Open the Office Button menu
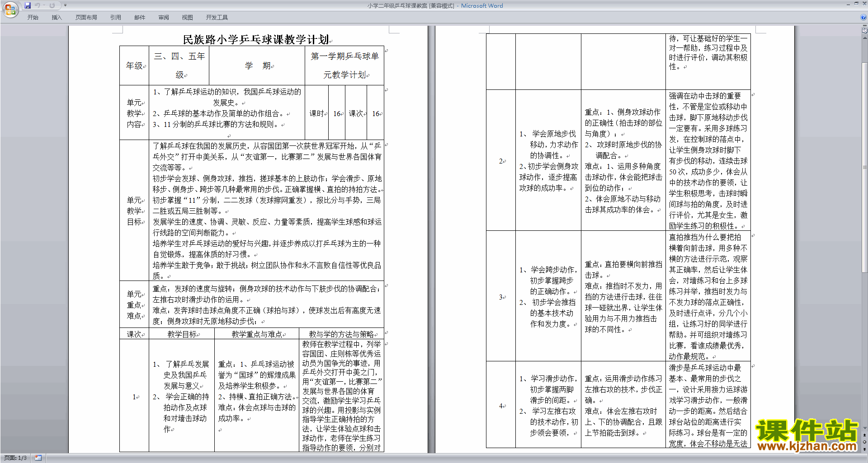868x463 pixels. [10, 9]
